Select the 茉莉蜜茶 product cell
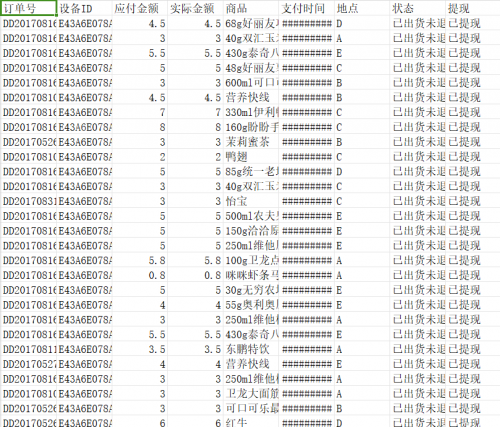This screenshot has width=500, height=427. 251,142
